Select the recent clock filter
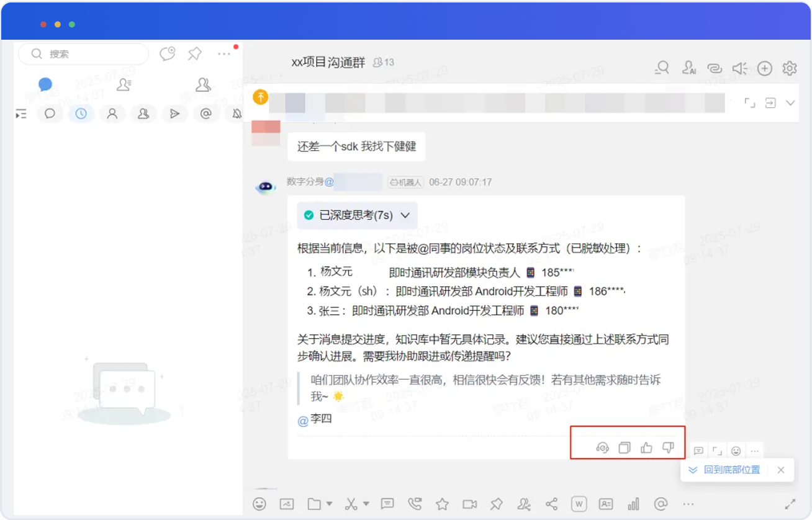 (x=81, y=114)
